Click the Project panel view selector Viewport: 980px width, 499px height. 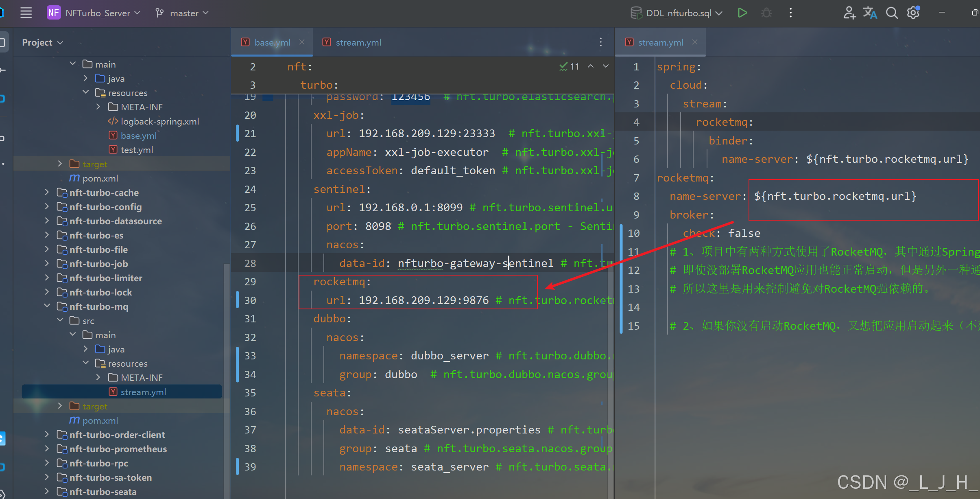click(x=42, y=42)
